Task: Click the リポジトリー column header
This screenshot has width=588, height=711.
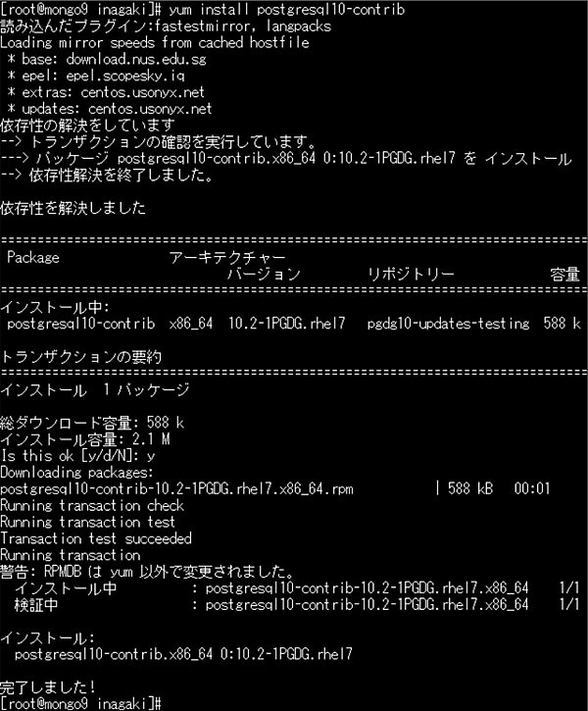Action: 411,274
